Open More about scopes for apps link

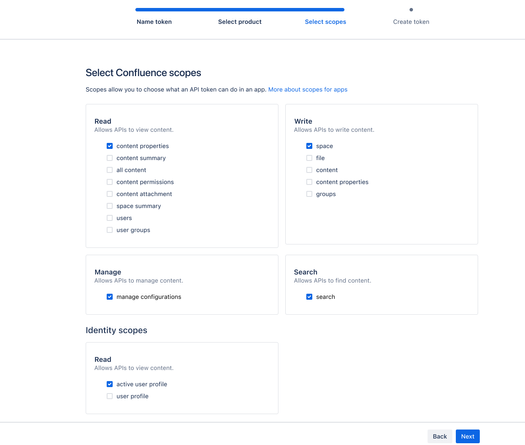[308, 90]
